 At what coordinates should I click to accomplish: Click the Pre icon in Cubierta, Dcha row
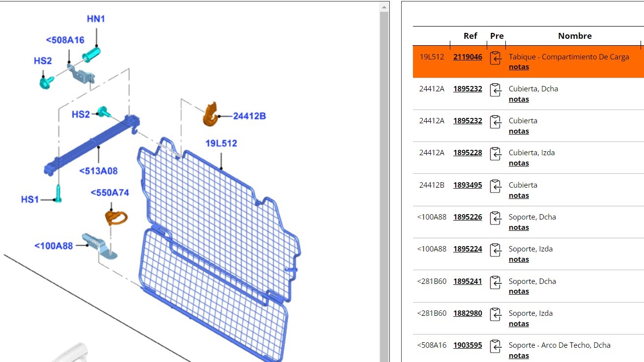click(x=496, y=89)
